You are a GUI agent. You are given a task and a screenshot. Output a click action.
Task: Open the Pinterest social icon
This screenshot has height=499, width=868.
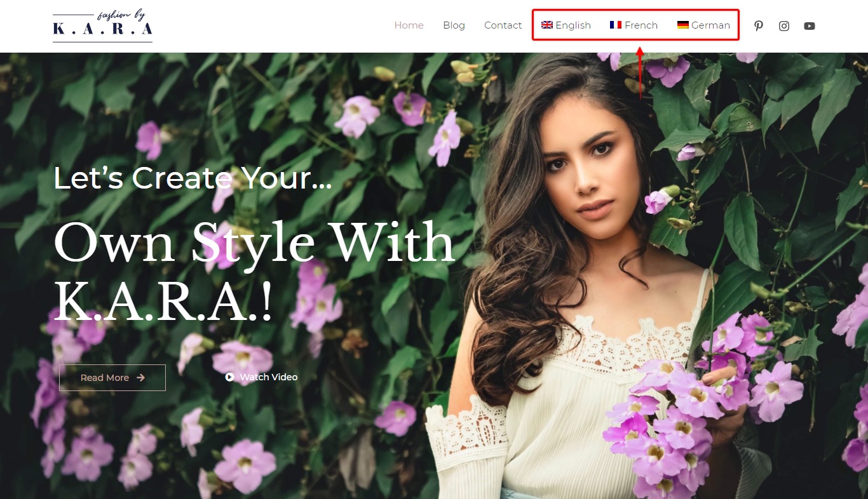758,26
